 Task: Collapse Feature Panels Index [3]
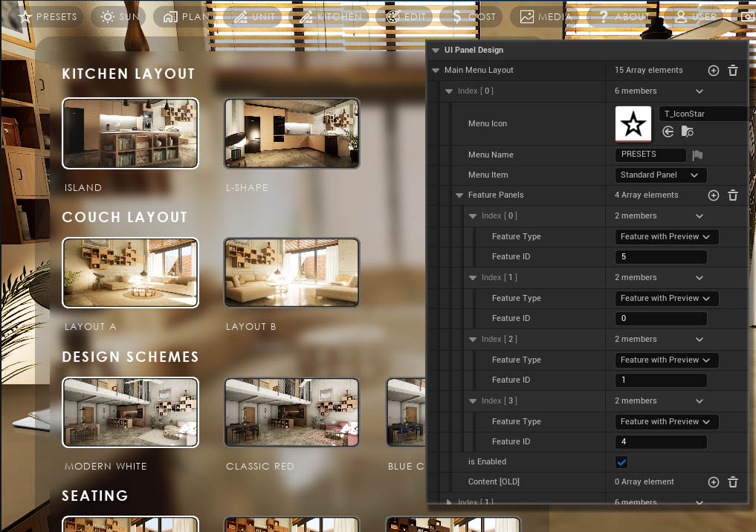[473, 401]
